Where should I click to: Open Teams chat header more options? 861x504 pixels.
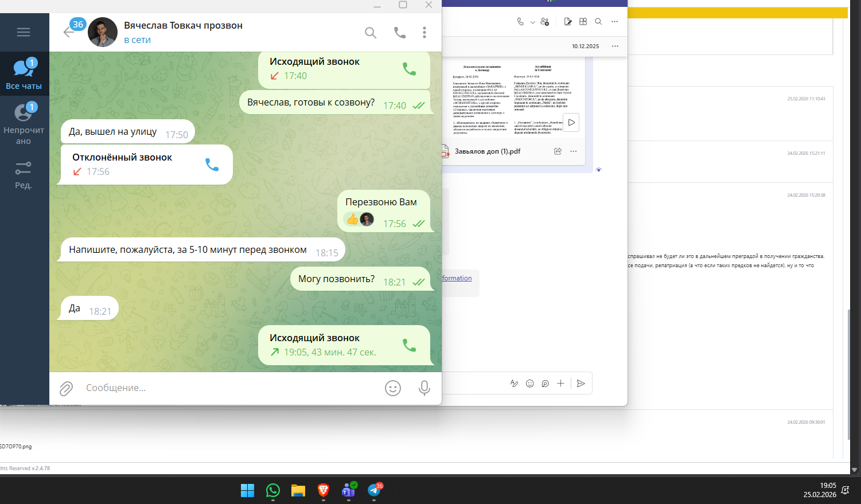coord(614,22)
